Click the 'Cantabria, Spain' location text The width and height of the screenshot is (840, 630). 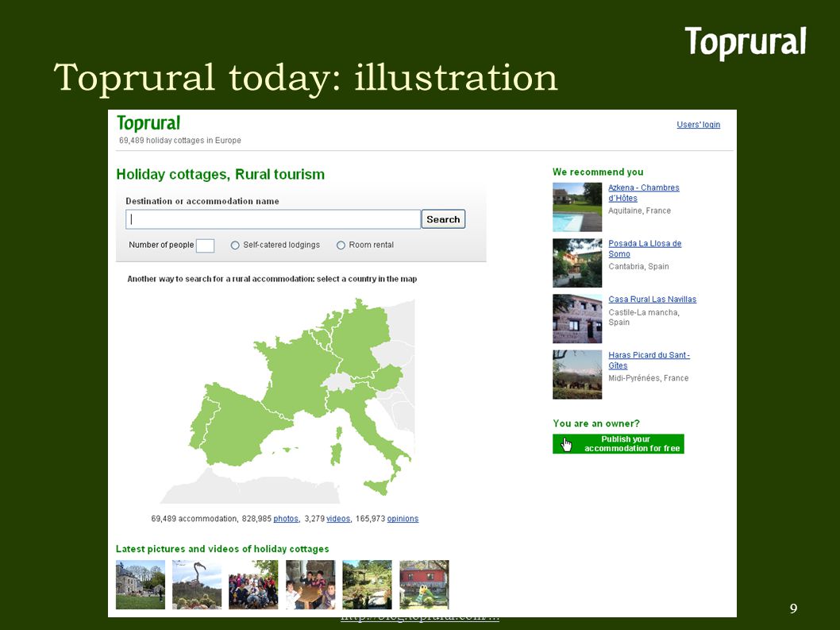[638, 266]
